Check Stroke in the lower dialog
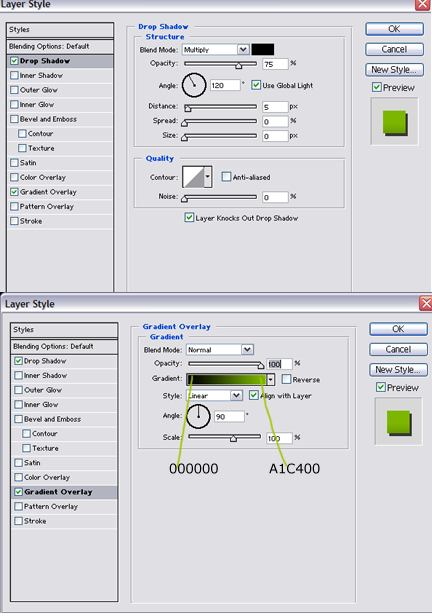 pyautogui.click(x=18, y=521)
